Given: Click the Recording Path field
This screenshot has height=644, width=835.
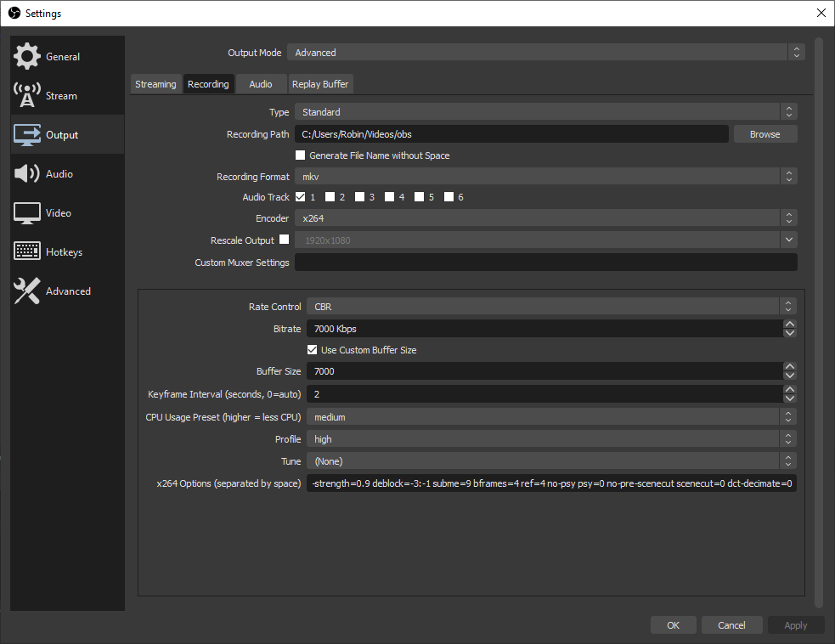Looking at the screenshot, I should (511, 134).
